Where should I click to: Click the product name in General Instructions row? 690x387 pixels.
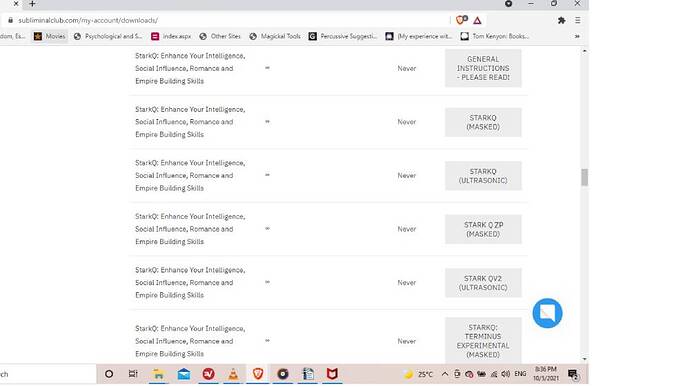190,68
